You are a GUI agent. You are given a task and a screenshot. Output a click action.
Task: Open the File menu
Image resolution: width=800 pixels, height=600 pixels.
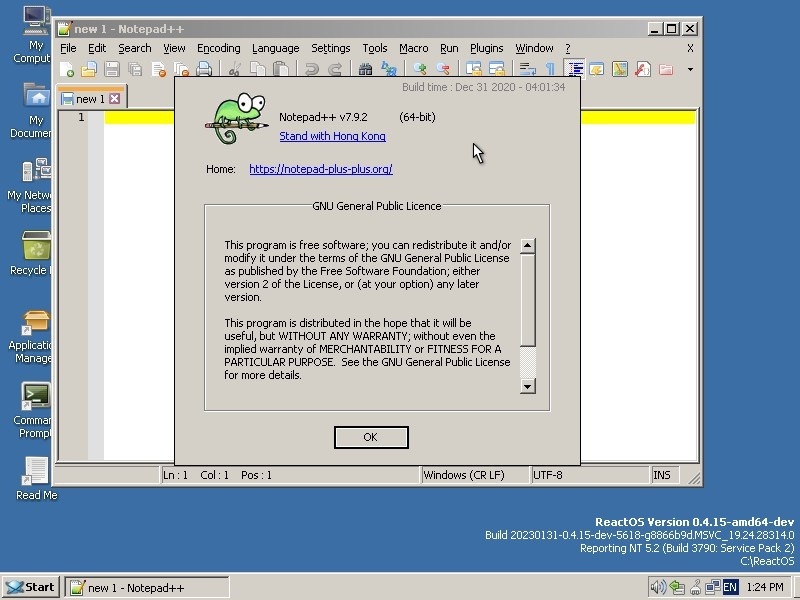(68, 48)
